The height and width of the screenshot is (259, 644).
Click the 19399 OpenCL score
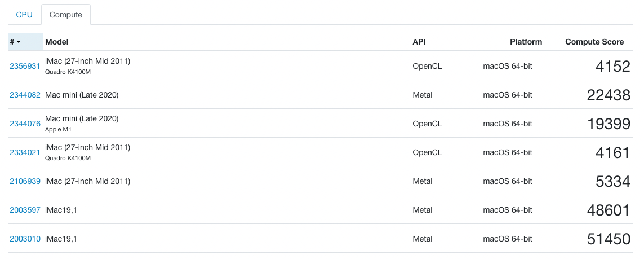(x=609, y=124)
